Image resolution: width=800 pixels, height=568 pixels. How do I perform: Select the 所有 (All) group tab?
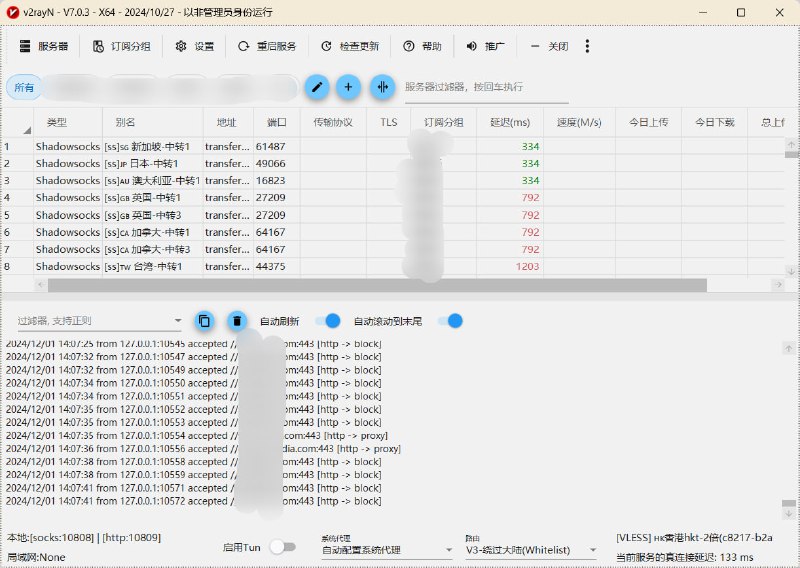click(23, 87)
